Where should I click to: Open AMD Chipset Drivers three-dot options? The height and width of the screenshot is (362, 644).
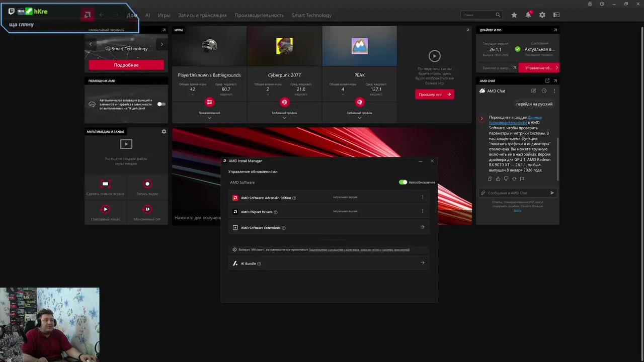click(x=422, y=211)
